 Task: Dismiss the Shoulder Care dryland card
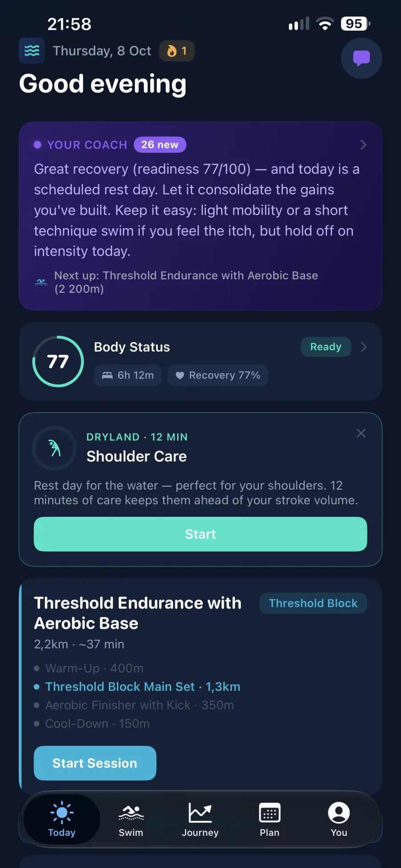point(361,433)
